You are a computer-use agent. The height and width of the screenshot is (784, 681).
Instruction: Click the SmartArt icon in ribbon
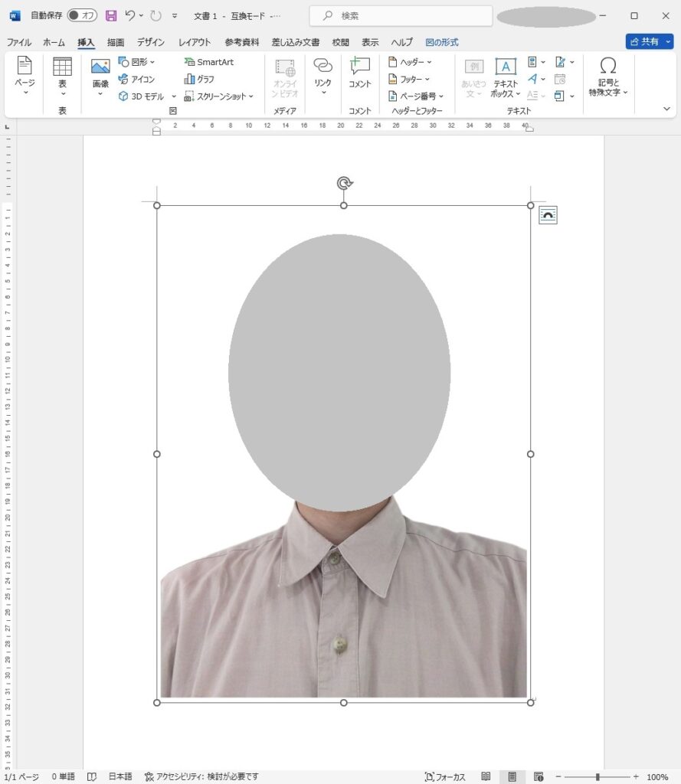208,62
